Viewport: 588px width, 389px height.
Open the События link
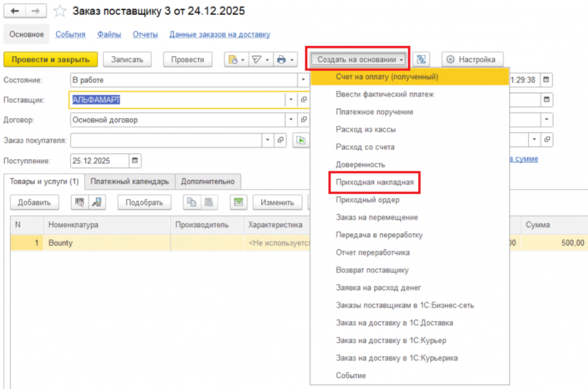coord(71,34)
